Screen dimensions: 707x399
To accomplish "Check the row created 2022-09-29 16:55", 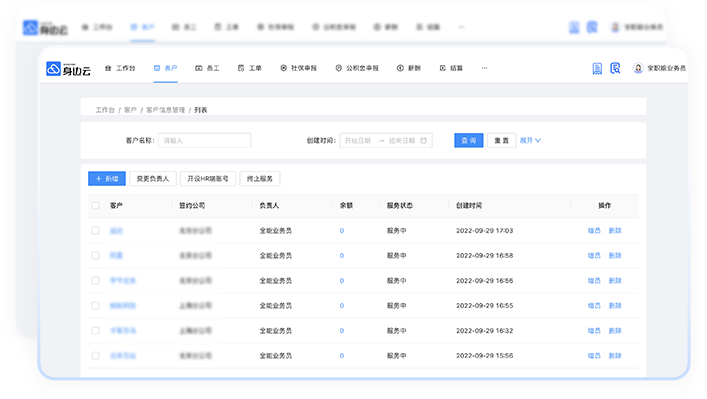I will pos(96,306).
